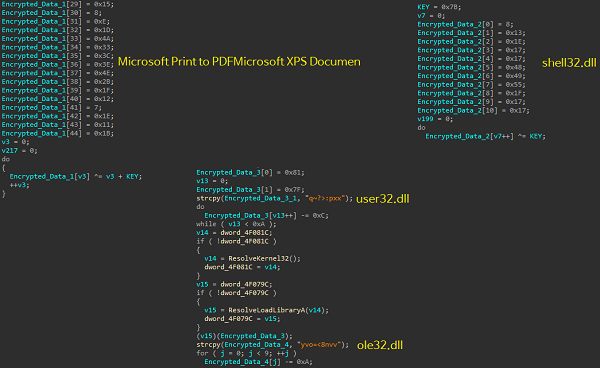Click the Encrypted_Data_1[v3] ^= v3 + KEY line

point(76,176)
